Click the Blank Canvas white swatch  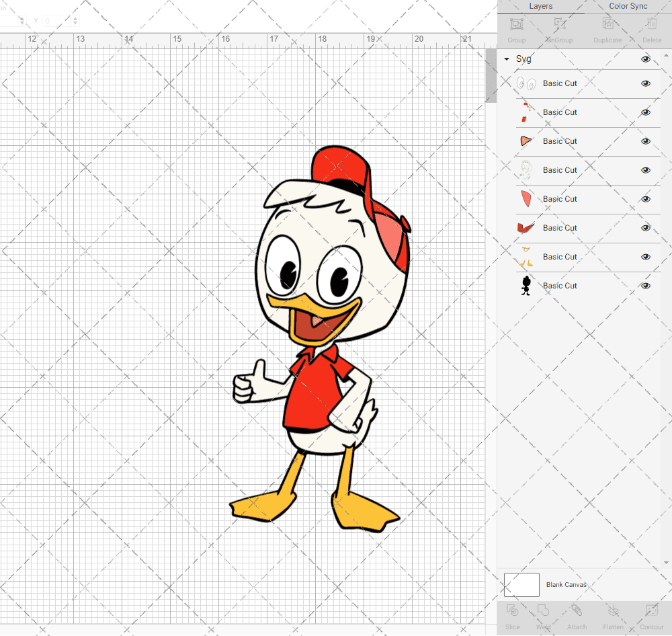[521, 584]
